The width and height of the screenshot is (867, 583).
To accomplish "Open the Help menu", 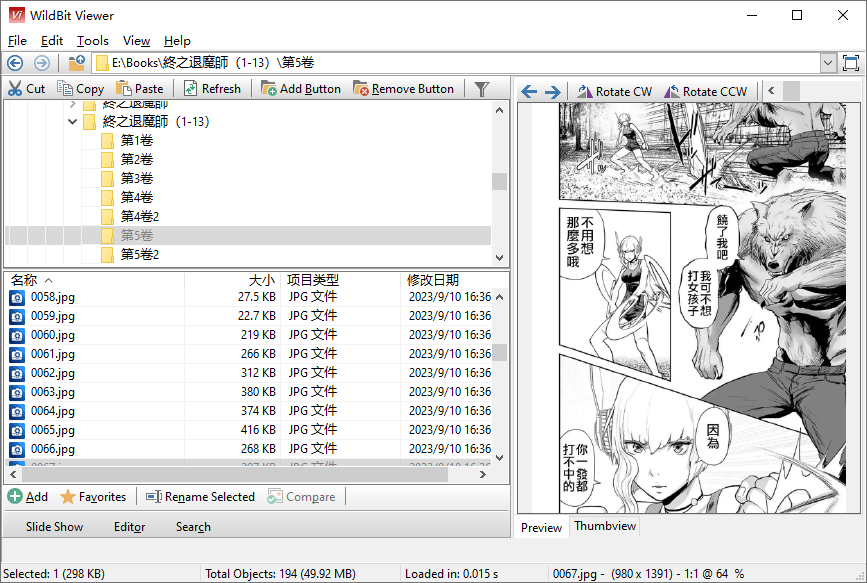I will tap(177, 41).
